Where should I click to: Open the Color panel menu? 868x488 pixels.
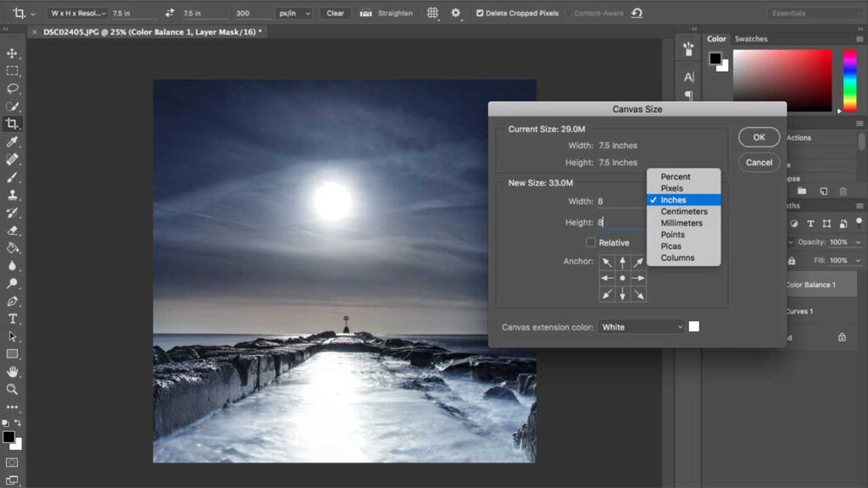pyautogui.click(x=860, y=39)
